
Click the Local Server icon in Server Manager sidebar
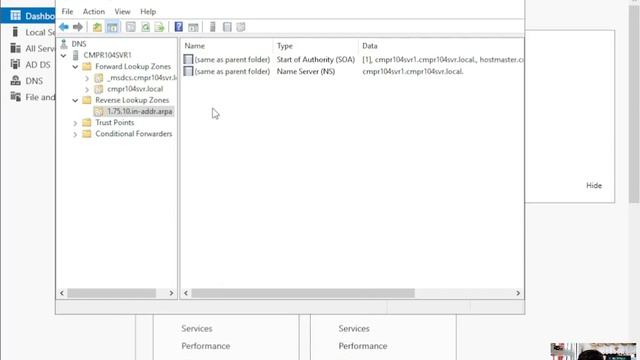[x=16, y=32]
